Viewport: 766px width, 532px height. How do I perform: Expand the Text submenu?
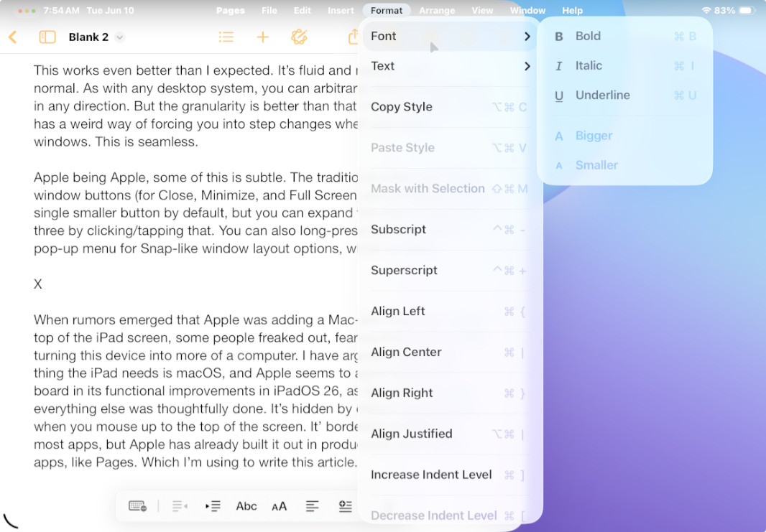(x=450, y=66)
